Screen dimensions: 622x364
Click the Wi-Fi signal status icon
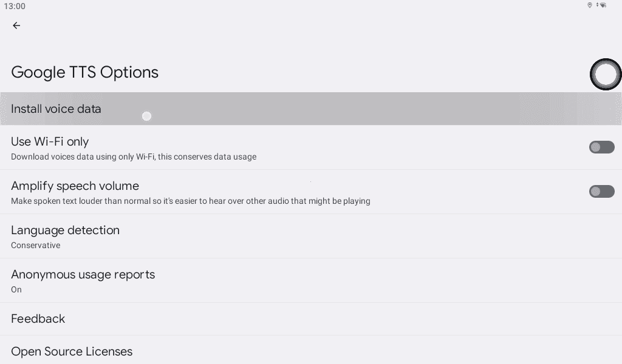[603, 5]
